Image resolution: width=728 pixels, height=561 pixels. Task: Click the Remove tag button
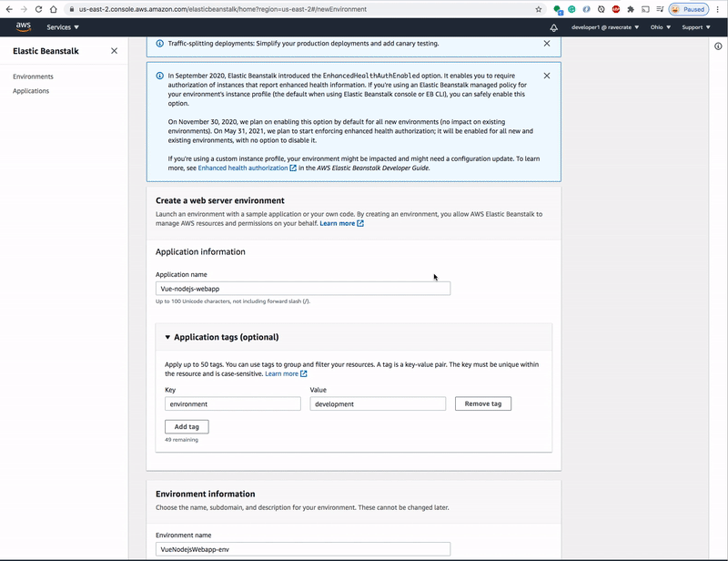(483, 403)
